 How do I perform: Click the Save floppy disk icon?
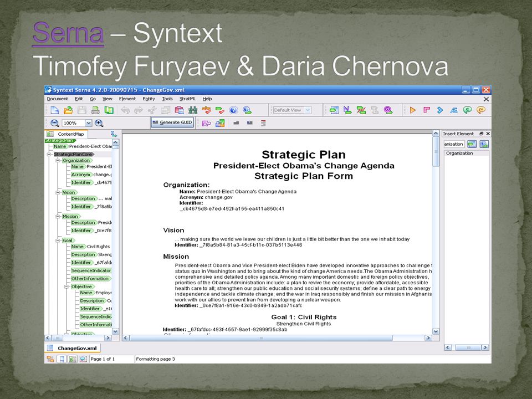pos(82,110)
